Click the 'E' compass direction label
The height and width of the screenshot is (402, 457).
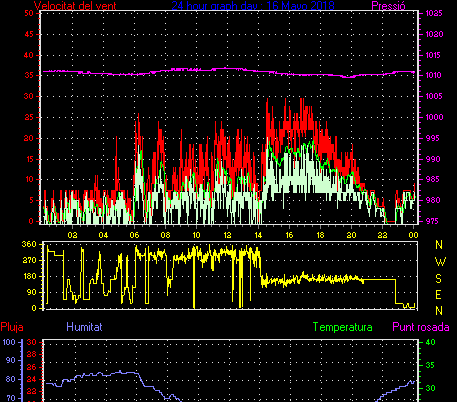click(439, 295)
